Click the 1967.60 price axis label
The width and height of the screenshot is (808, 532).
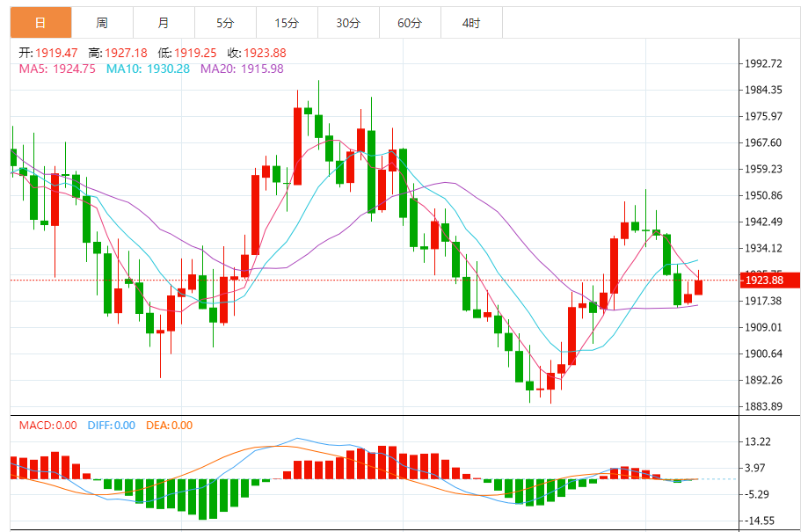tap(763, 142)
